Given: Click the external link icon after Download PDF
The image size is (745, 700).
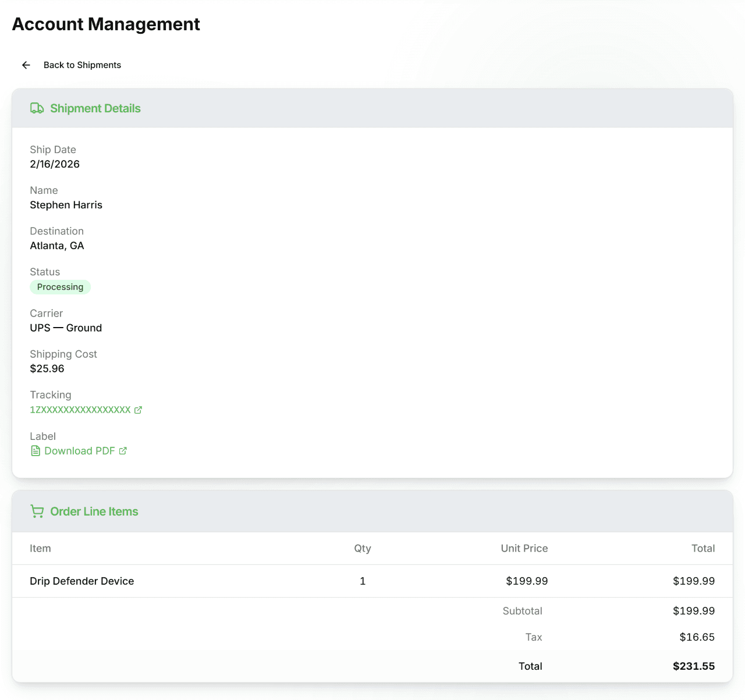Looking at the screenshot, I should (x=123, y=450).
